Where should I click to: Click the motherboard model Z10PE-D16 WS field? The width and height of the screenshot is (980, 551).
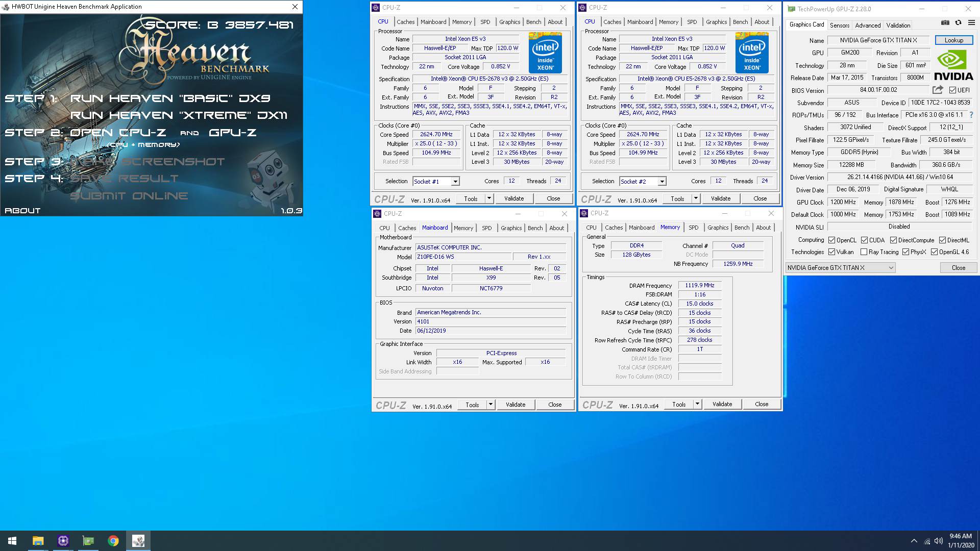[x=463, y=257]
